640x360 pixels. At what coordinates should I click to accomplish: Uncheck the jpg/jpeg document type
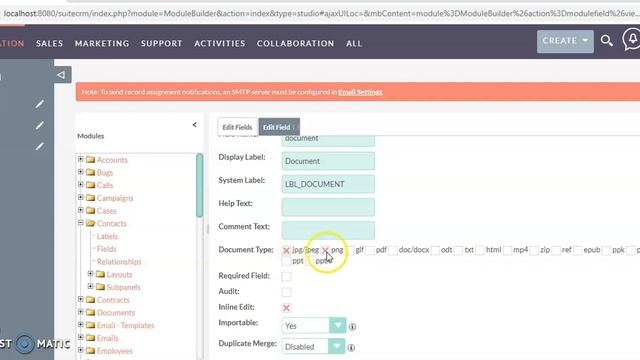pos(286,250)
